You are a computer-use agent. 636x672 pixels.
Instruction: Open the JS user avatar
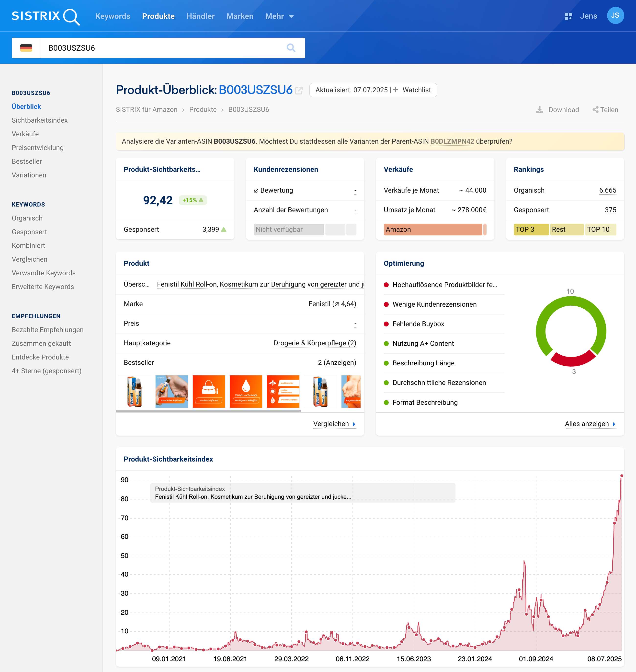pos(615,16)
